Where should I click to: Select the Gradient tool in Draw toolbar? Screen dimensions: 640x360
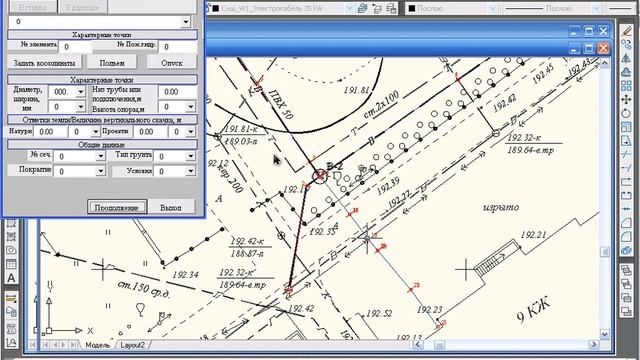coord(11,236)
